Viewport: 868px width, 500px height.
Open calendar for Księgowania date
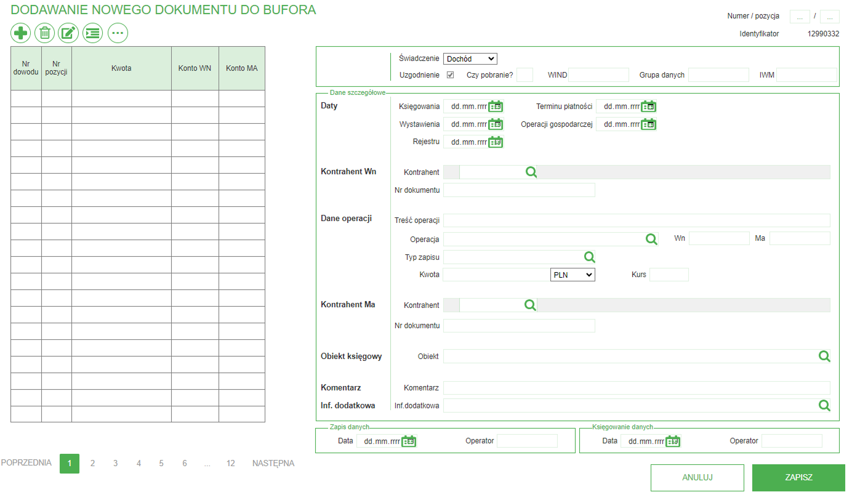(x=496, y=107)
